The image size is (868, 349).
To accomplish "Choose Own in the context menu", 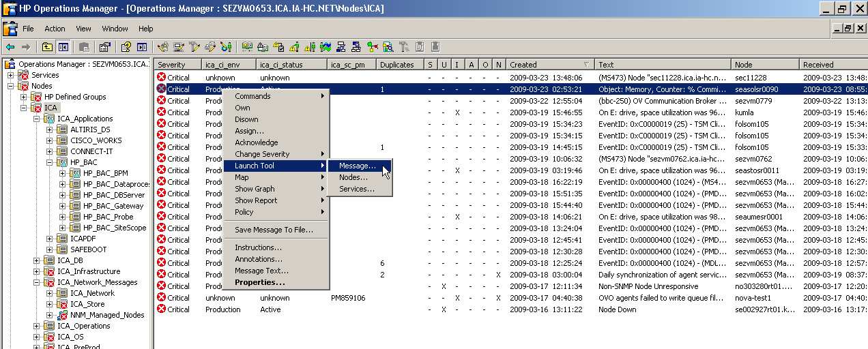I will tap(276, 108).
